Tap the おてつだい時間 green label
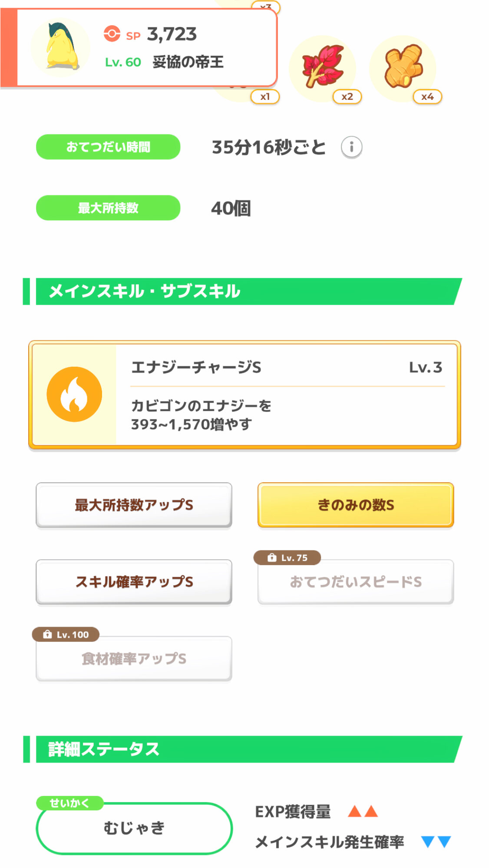Image resolution: width=489 pixels, height=868 pixels. click(108, 147)
